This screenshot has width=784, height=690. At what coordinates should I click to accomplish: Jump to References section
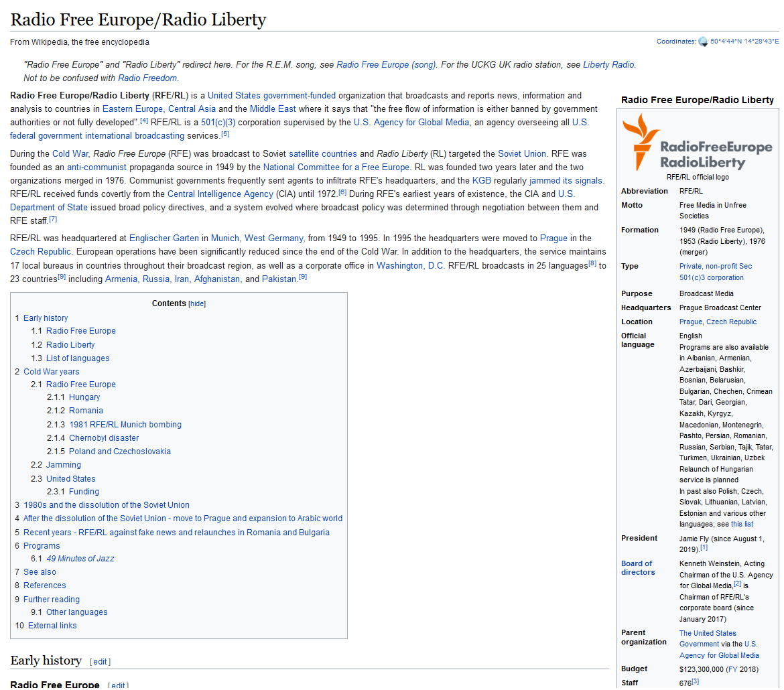44,586
